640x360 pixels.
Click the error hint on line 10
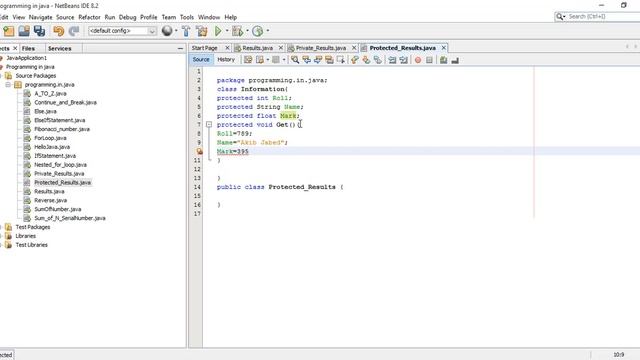pyautogui.click(x=199, y=151)
